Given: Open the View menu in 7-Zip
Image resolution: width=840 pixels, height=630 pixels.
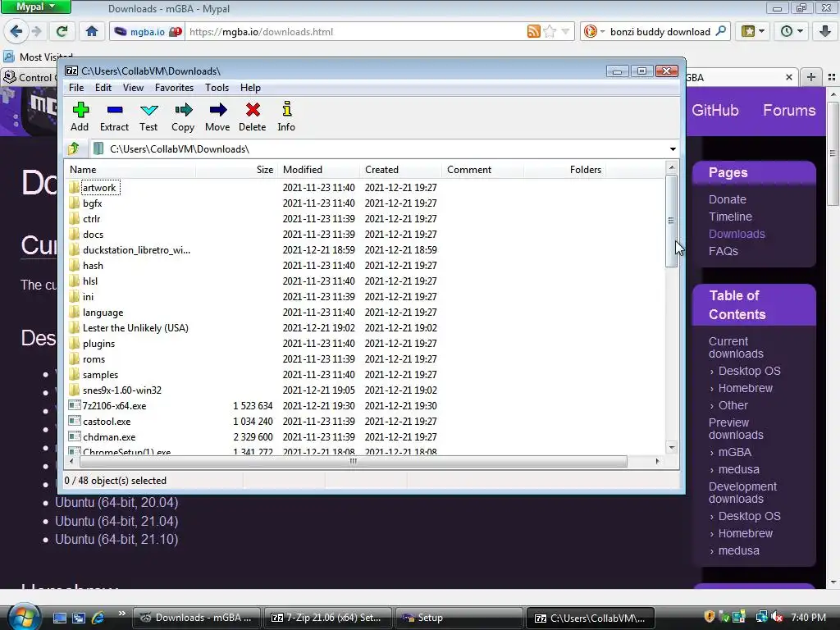Looking at the screenshot, I should click(x=133, y=87).
